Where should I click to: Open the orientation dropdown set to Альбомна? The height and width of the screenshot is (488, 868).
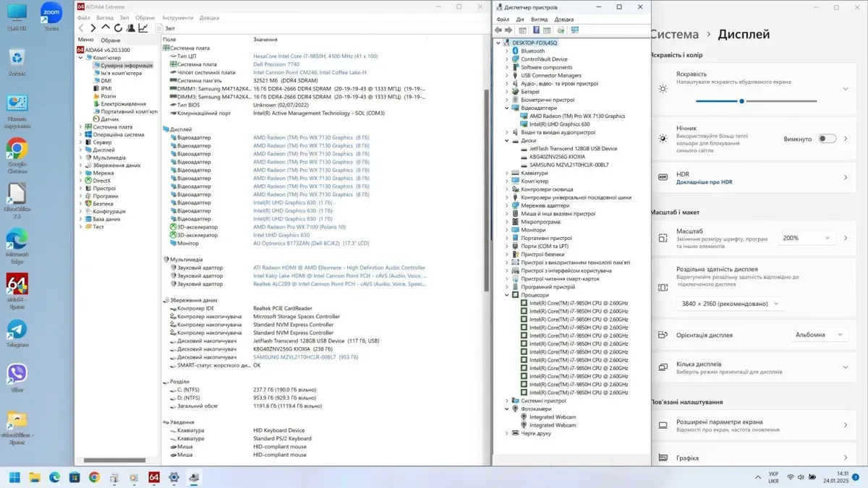coord(819,335)
